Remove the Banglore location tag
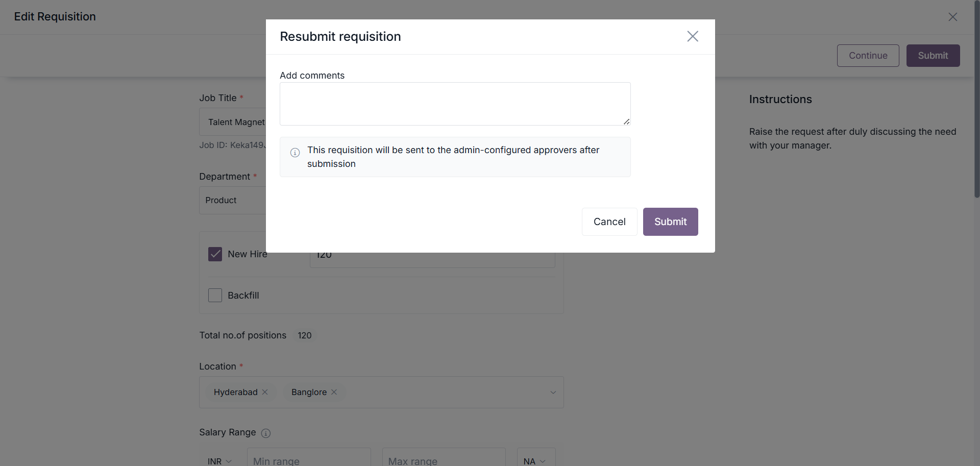 (334, 392)
